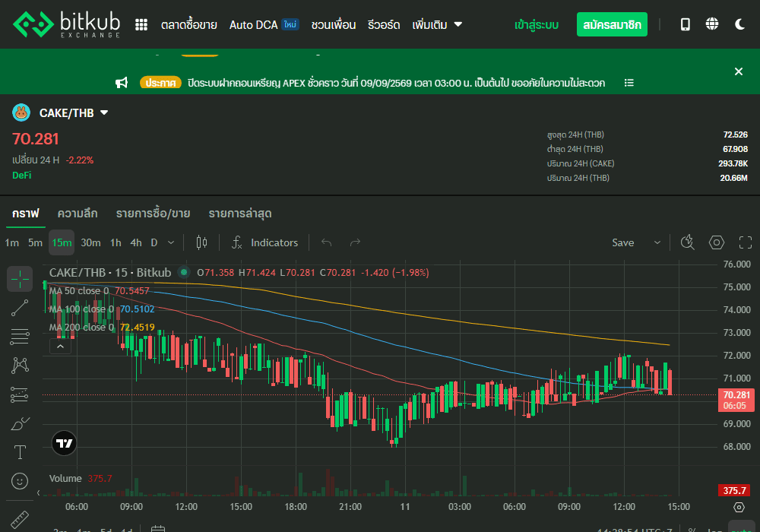Open the Save dropdown arrow
Image resolution: width=760 pixels, height=532 pixels.
coord(657,242)
